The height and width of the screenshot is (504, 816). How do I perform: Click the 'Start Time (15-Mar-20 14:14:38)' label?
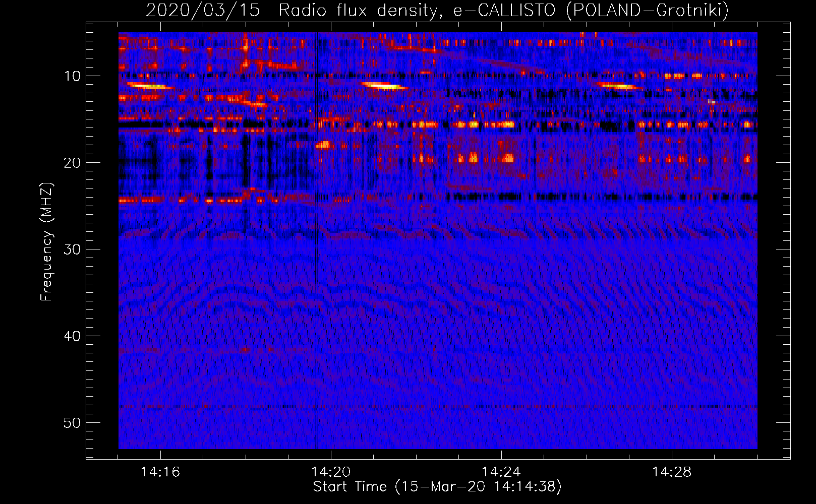point(437,487)
